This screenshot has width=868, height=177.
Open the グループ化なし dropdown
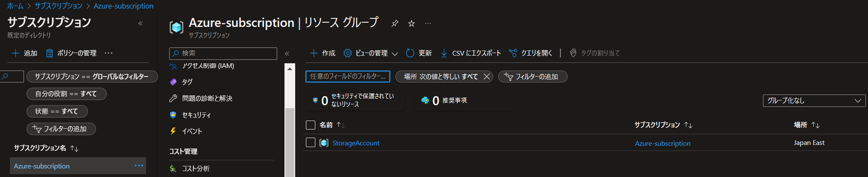point(814,100)
